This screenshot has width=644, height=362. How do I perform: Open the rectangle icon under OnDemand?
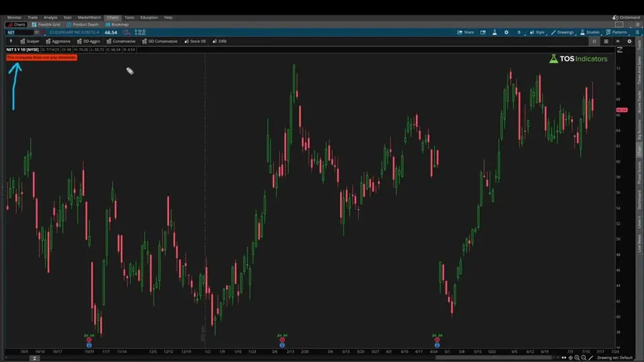619,25
